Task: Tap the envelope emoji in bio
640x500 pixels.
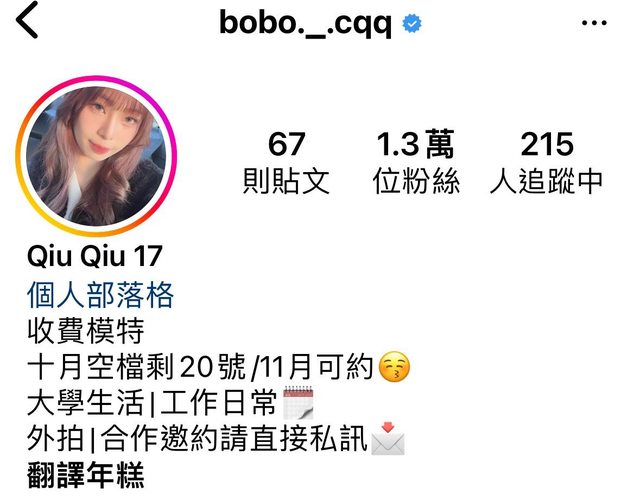Action: [x=388, y=439]
